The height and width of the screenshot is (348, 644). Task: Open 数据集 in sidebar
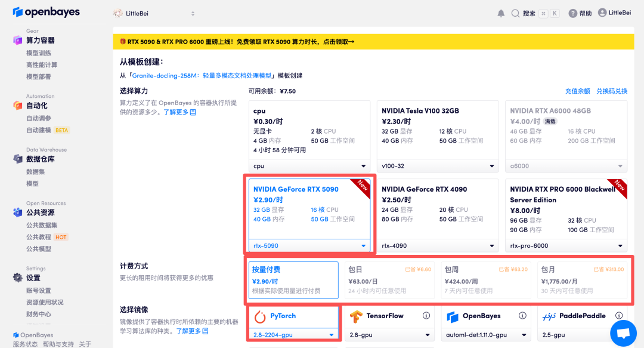coord(35,171)
